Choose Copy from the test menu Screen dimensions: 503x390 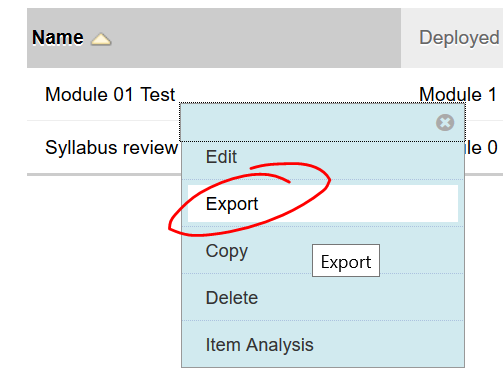(227, 251)
